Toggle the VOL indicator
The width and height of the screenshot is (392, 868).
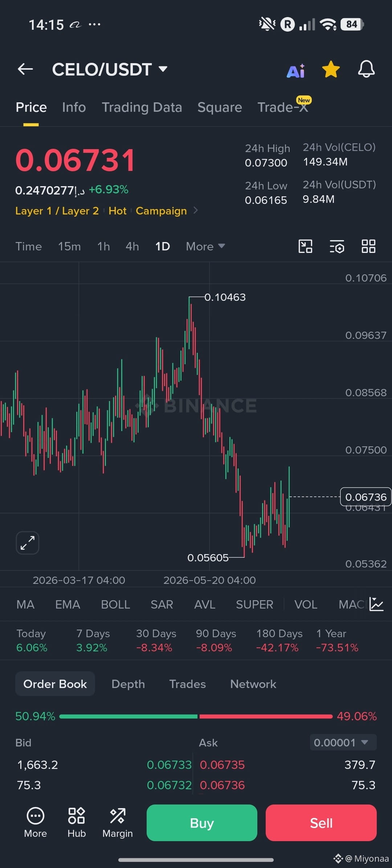(x=306, y=605)
